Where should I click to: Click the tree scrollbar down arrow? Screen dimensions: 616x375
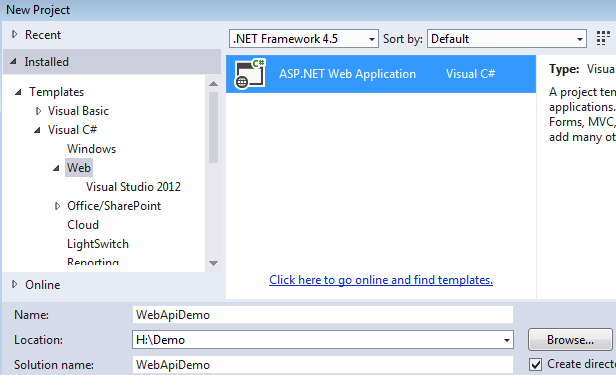(213, 263)
